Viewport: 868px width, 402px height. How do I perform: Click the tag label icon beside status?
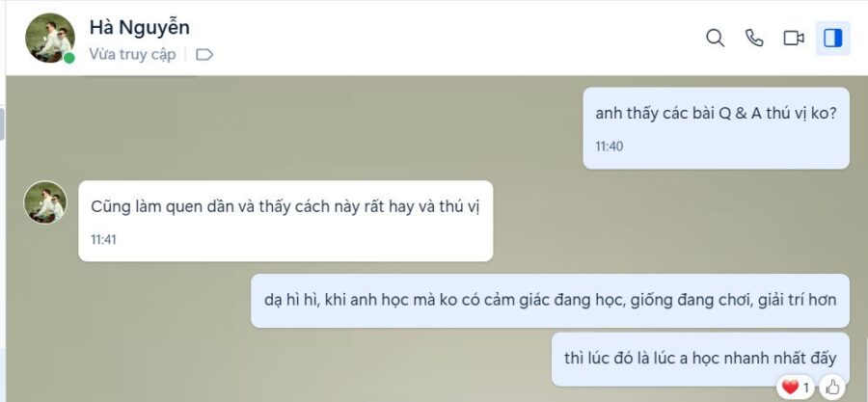[x=204, y=55]
